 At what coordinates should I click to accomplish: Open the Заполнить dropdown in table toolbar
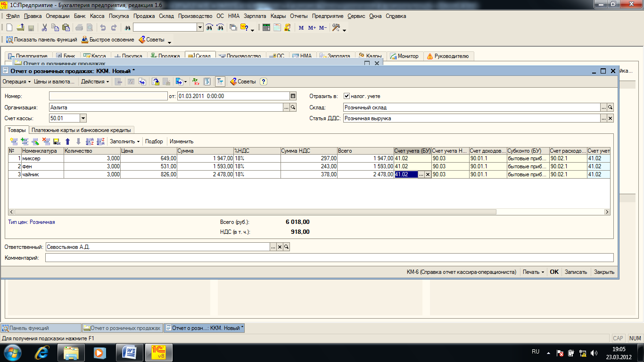point(124,141)
